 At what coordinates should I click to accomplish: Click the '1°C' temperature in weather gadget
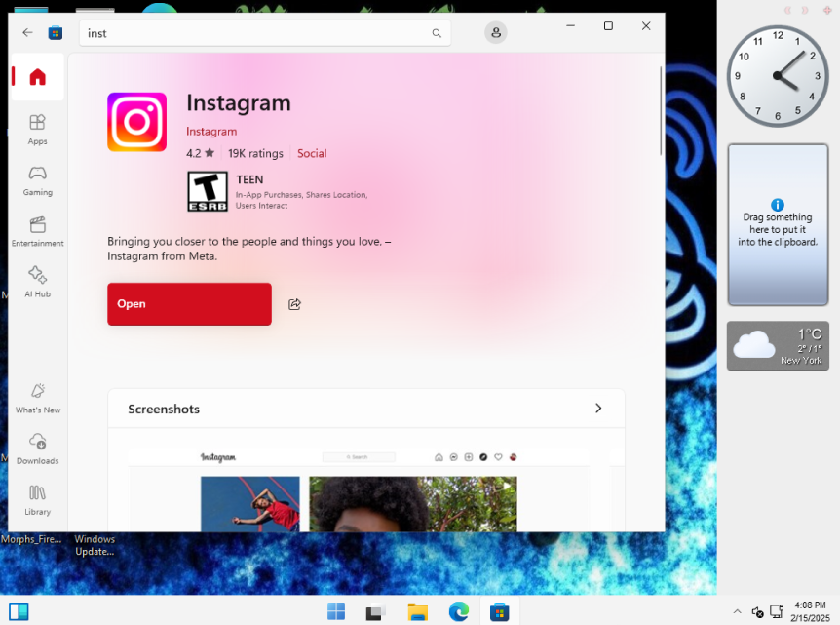coord(810,333)
